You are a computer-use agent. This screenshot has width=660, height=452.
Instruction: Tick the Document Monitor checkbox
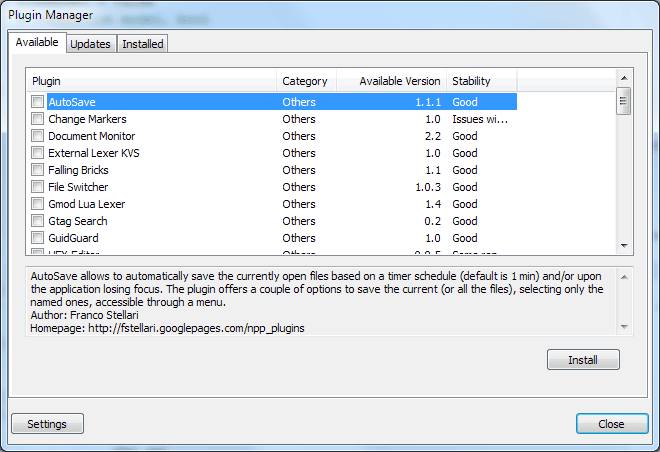point(37,136)
